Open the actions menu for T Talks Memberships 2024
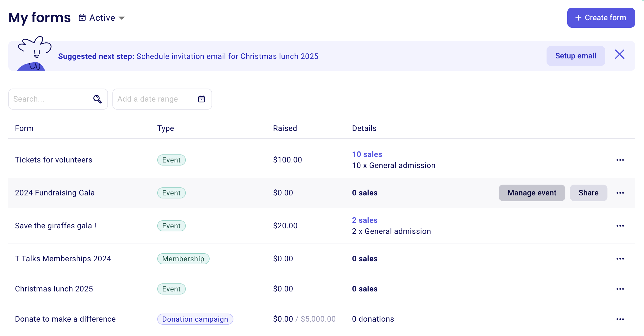644x336 pixels. coord(620,259)
